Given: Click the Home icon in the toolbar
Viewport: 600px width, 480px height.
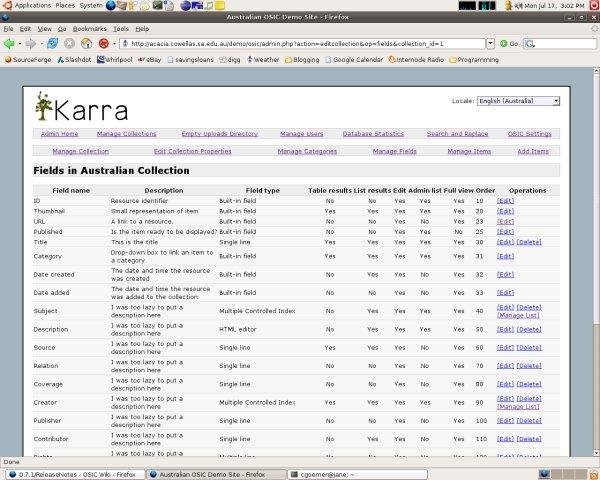Looking at the screenshot, I should pyautogui.click(x=86, y=44).
